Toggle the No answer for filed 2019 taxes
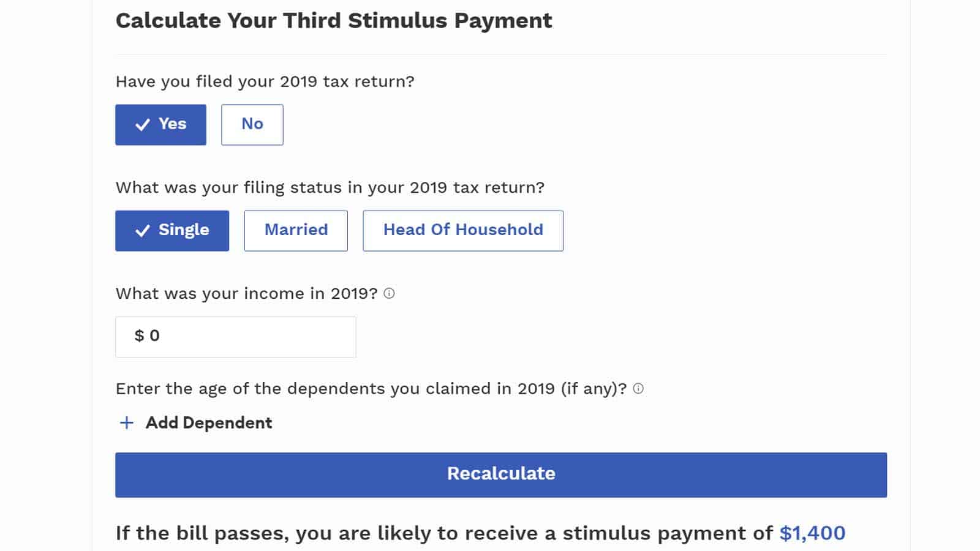 [x=252, y=124]
